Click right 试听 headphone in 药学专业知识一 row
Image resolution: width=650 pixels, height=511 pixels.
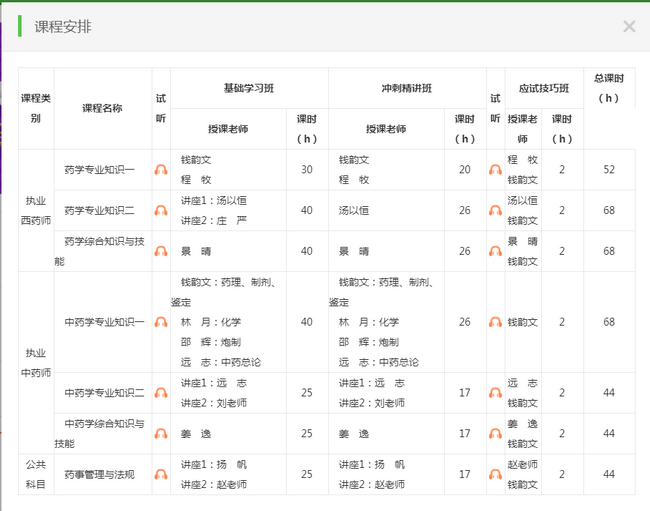495,170
